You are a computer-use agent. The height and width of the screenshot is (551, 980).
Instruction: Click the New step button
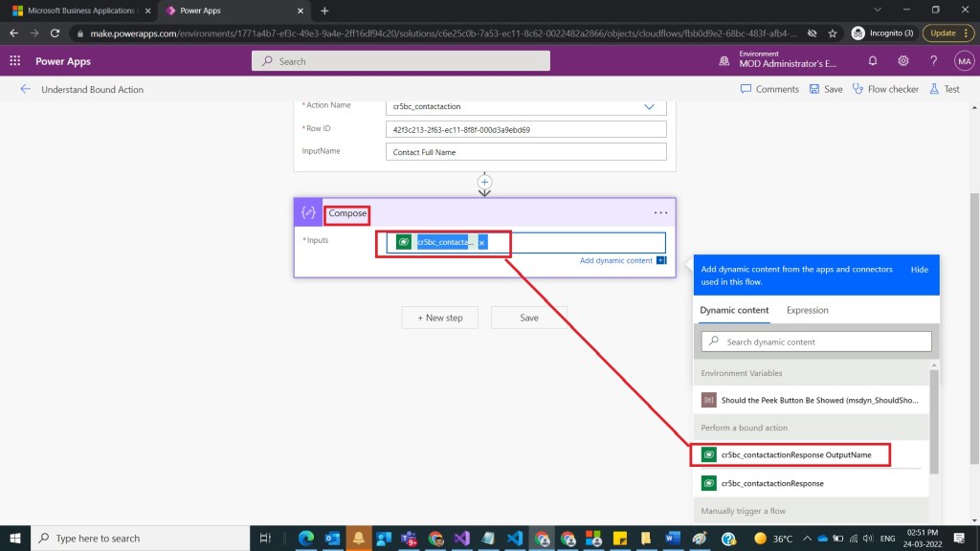tap(439, 318)
